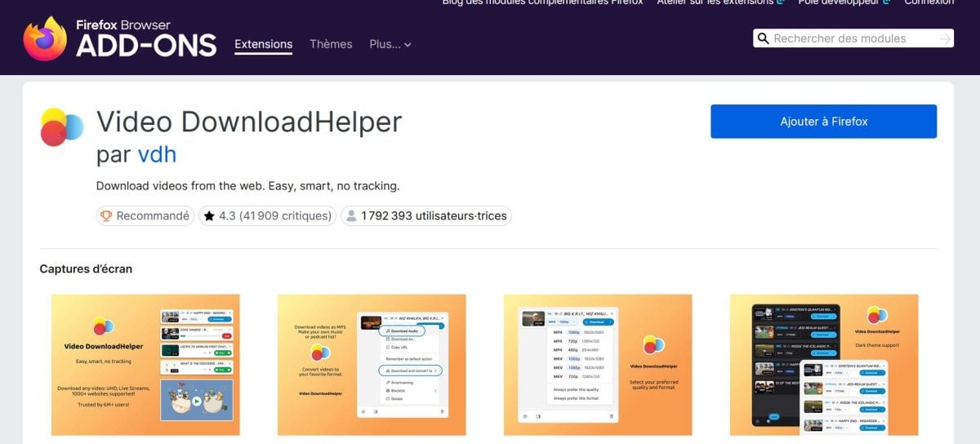Open the first screenshot 'Easy, smart, no tracking'
Screen dimensions: 980x444
[145, 365]
